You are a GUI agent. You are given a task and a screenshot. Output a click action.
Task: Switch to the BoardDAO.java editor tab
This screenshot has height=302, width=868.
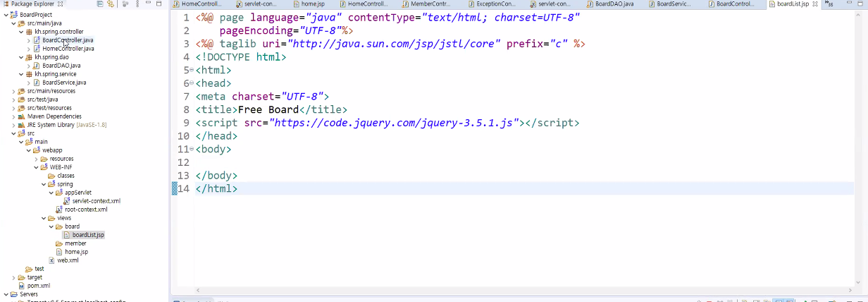coord(609,4)
